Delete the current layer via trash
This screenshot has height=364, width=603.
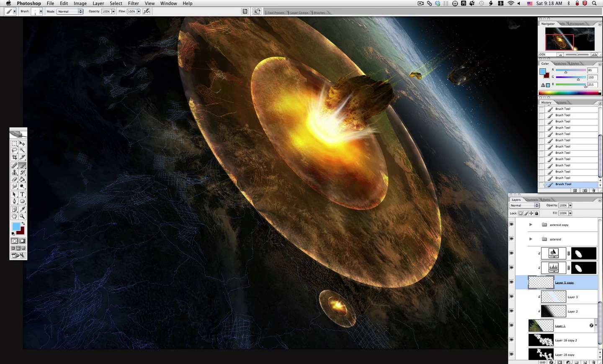[x=593, y=362]
